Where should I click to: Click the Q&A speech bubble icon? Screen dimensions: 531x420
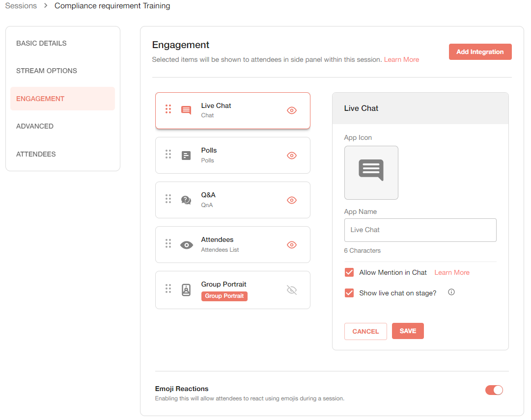point(186,200)
